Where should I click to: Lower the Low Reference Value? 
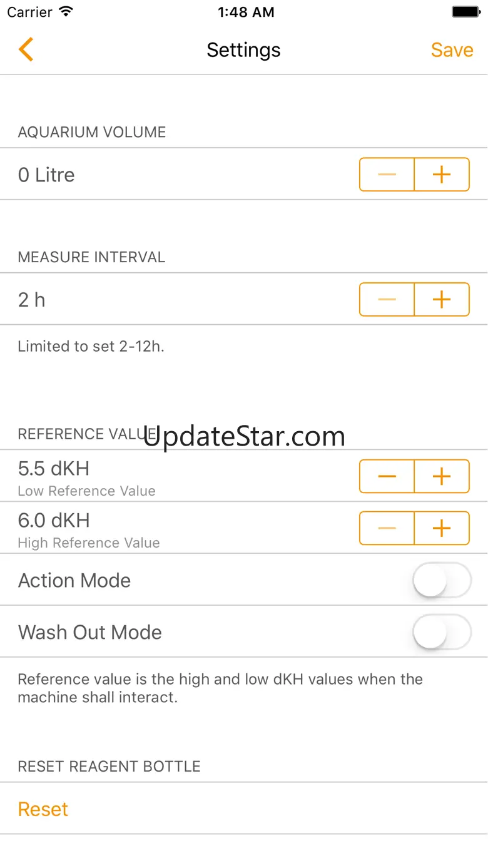click(387, 476)
